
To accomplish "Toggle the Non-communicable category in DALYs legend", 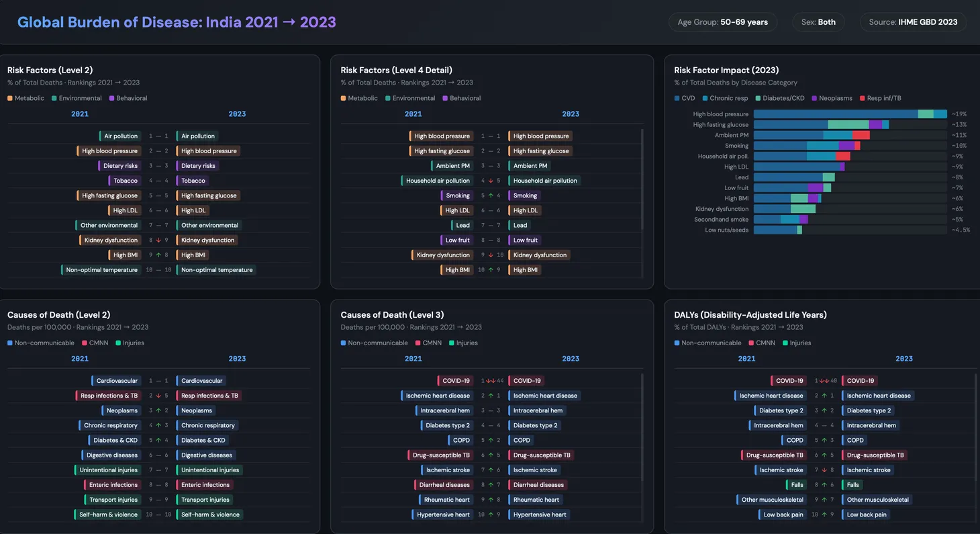I will (x=678, y=343).
